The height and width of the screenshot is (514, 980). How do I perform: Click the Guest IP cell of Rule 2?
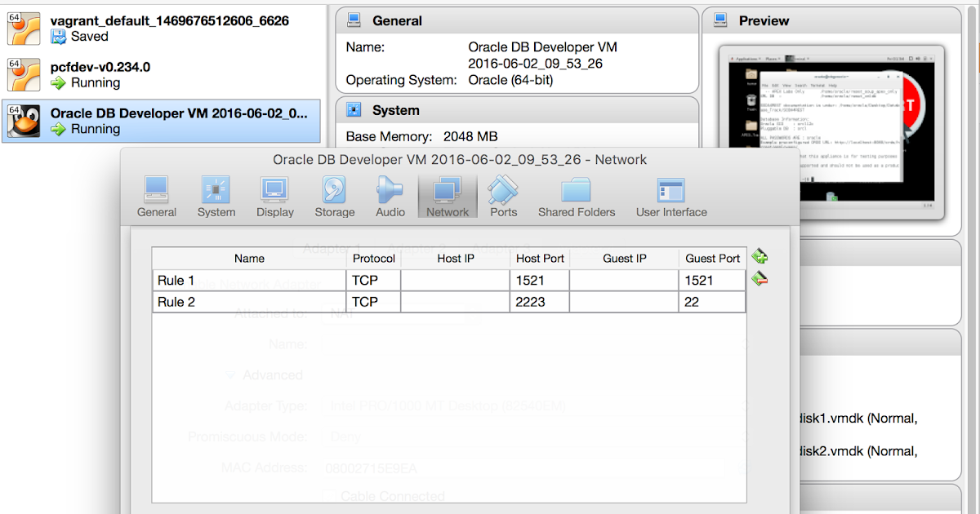click(624, 302)
